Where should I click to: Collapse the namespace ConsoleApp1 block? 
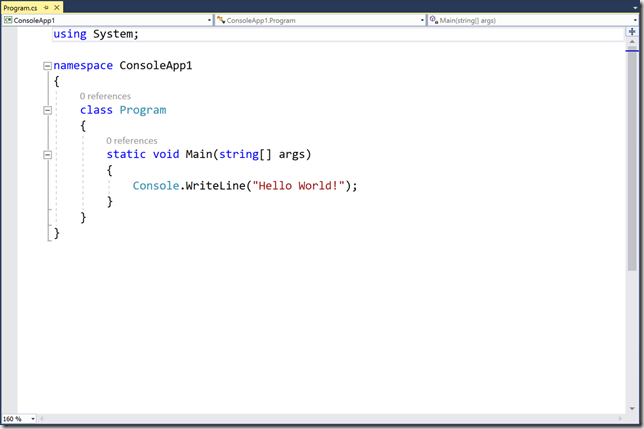click(x=47, y=66)
